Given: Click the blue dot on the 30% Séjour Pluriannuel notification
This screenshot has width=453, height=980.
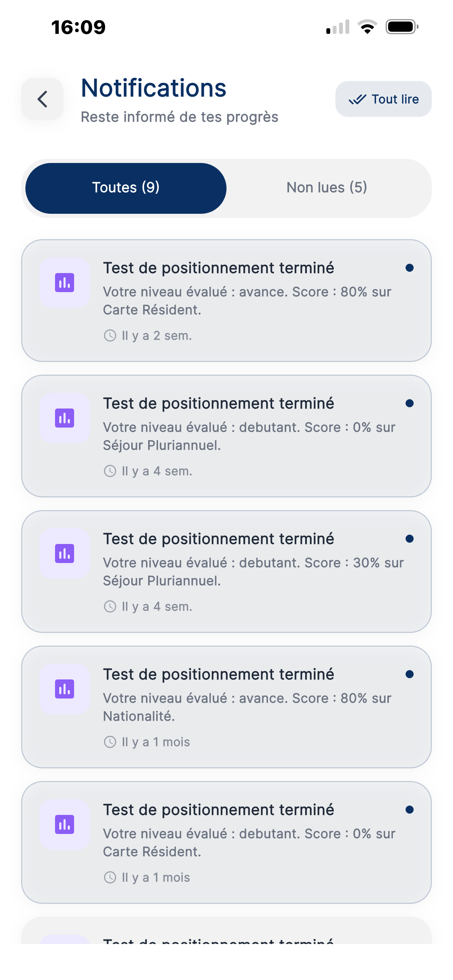Looking at the screenshot, I should (410, 539).
